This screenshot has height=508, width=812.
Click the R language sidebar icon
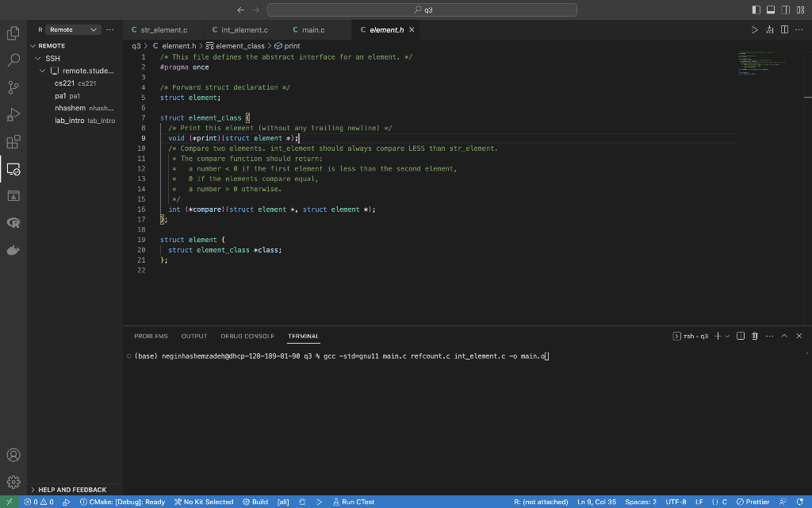(13, 223)
